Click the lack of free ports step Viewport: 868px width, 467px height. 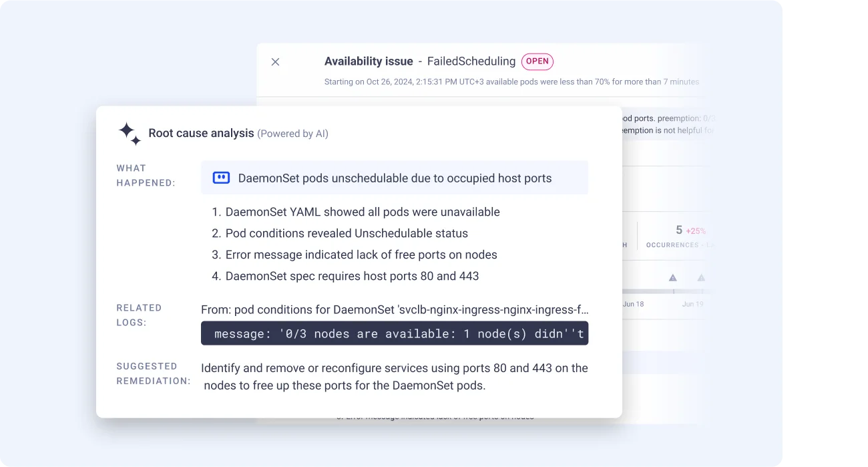point(355,255)
